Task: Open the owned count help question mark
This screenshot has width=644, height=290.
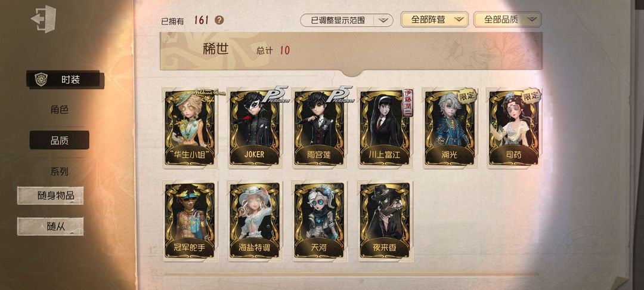Action: (x=219, y=20)
